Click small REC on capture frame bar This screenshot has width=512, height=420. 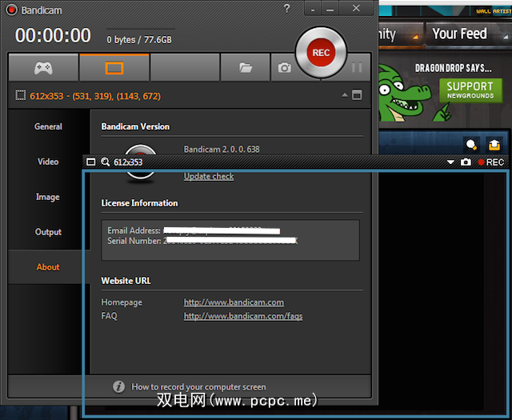point(490,162)
